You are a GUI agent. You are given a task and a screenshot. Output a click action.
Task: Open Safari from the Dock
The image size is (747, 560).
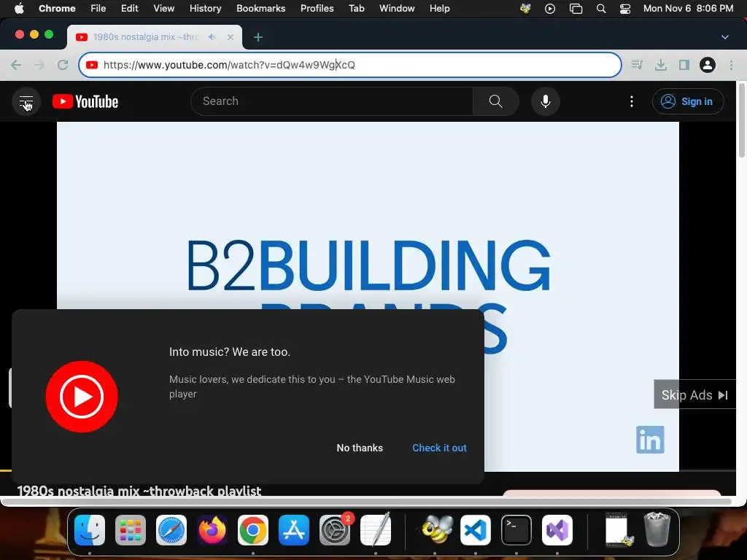pos(171,530)
